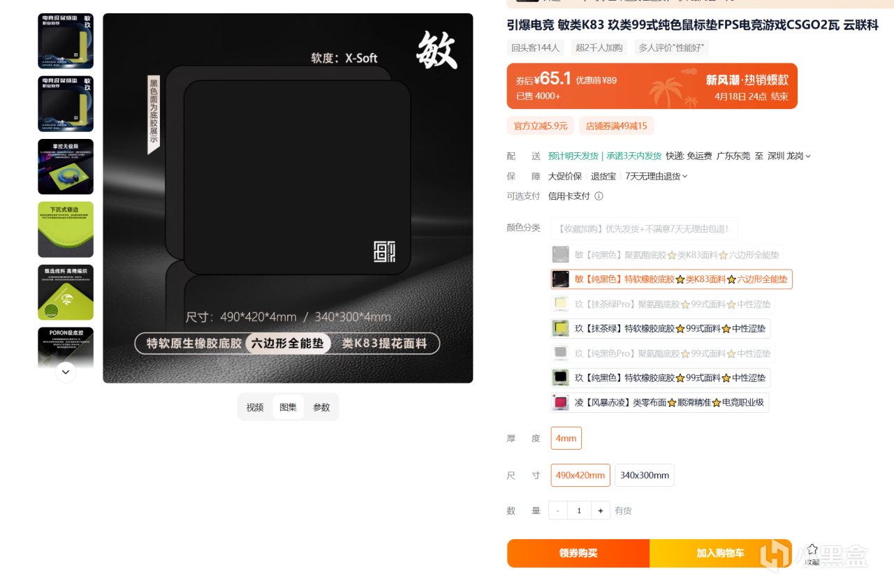Image resolution: width=894 pixels, height=588 pixels.
Task: Click the 券后¥65.1 price
Action: pos(544,78)
